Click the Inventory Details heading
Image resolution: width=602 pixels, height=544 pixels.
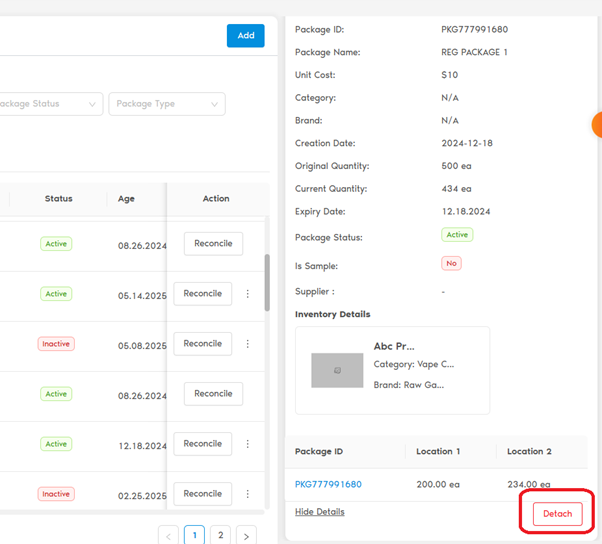click(332, 314)
